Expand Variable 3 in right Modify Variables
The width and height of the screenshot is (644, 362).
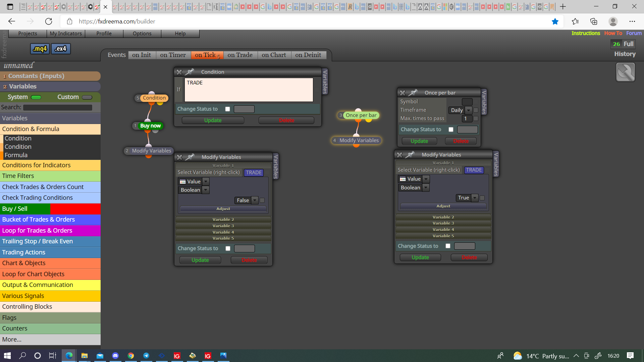point(443,223)
